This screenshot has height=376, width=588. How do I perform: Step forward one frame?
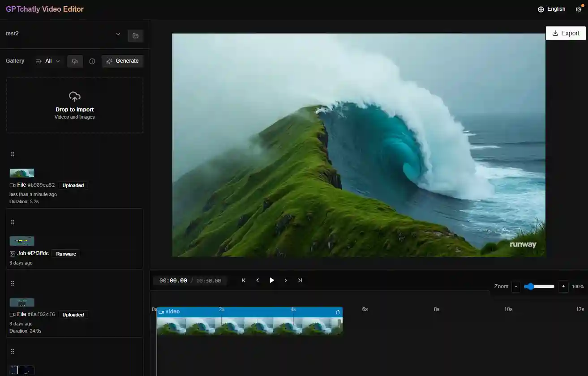tap(286, 280)
